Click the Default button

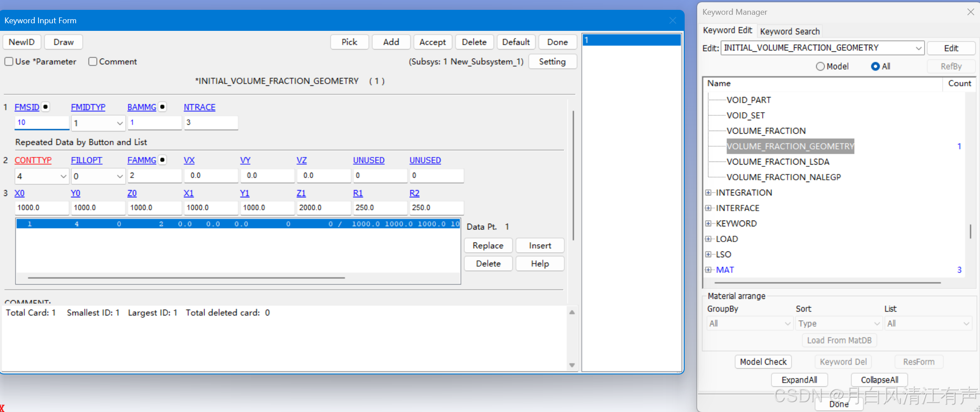click(516, 42)
